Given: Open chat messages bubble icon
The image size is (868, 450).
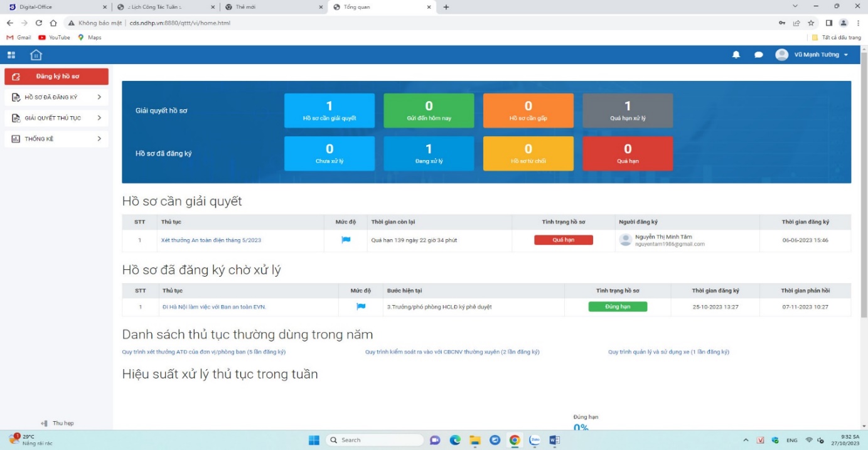Looking at the screenshot, I should pyautogui.click(x=758, y=55).
